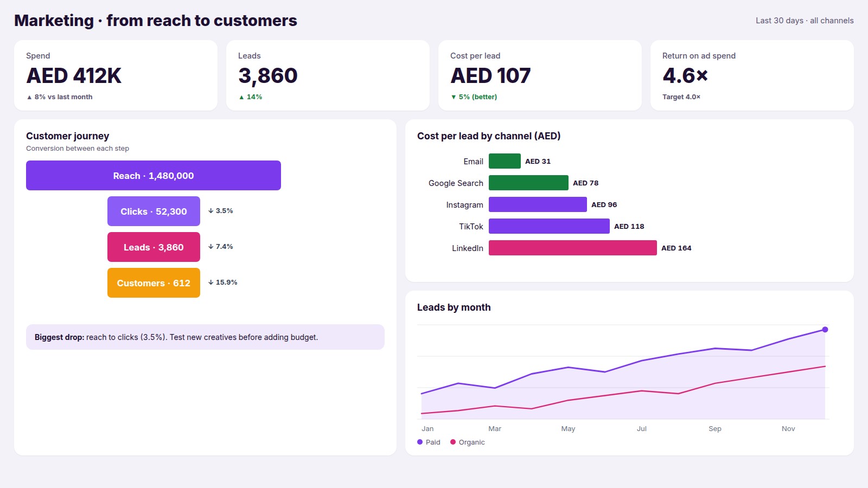Click the AED 96 value label
This screenshot has width=868, height=488.
(x=604, y=204)
